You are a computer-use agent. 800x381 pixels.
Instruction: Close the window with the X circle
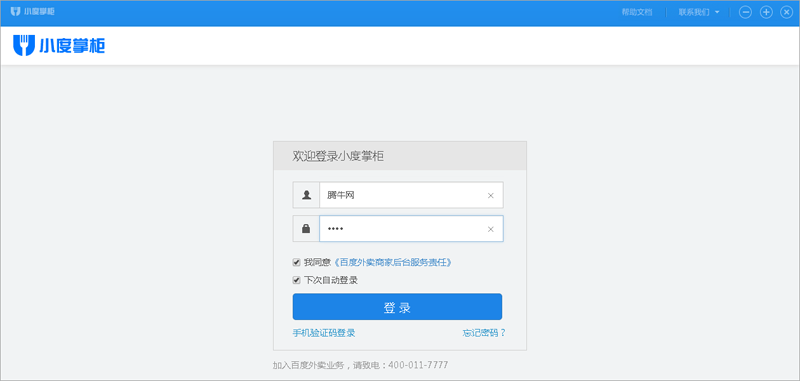(786, 12)
